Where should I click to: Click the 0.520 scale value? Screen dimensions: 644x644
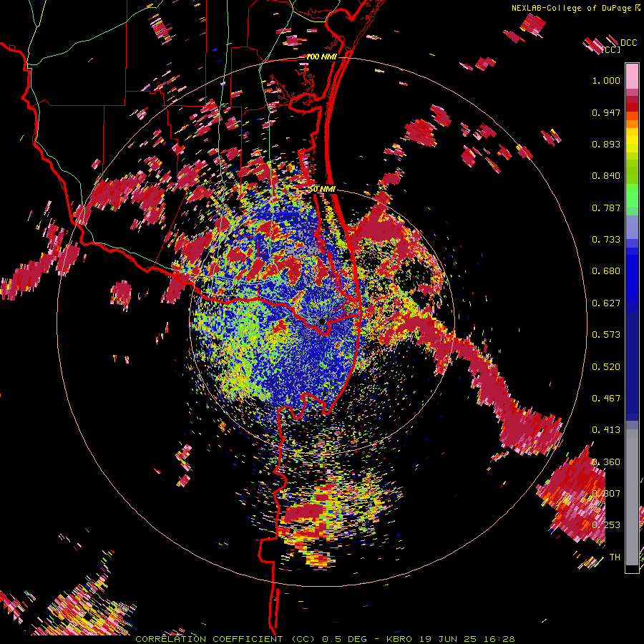click(606, 367)
